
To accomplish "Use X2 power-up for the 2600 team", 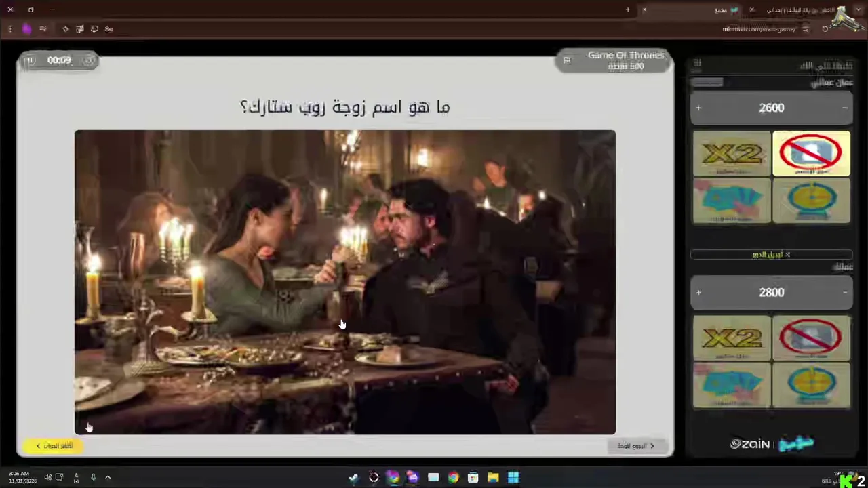I will [x=732, y=154].
